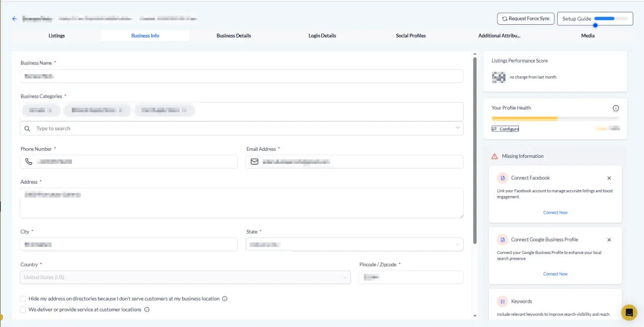Open the Country dropdown
Viewport: 644px width, 327px height.
coord(185,277)
